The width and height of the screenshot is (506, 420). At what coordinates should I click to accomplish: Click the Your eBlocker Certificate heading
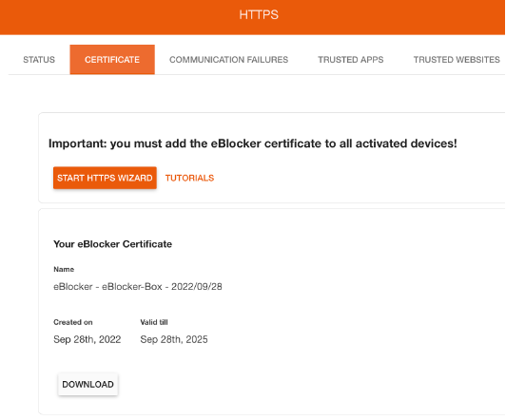click(112, 244)
